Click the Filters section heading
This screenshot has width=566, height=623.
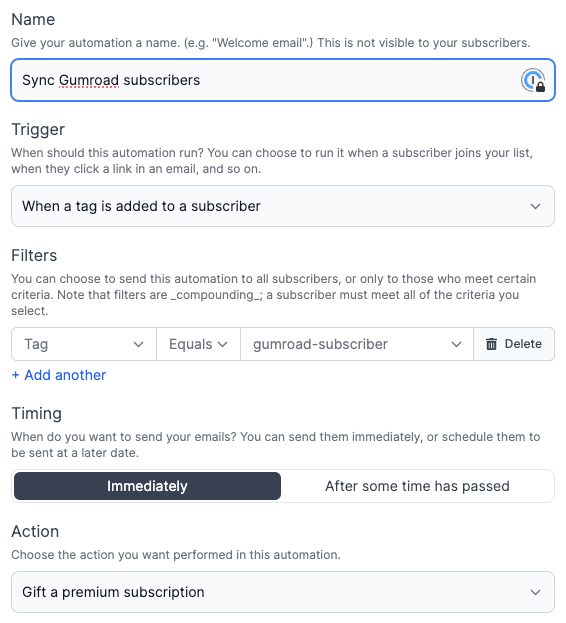tap(34, 255)
